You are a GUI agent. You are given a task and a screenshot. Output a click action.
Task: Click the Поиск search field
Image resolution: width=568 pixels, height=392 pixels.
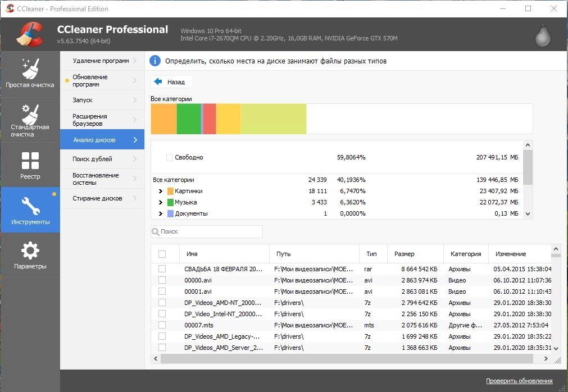pos(207,231)
